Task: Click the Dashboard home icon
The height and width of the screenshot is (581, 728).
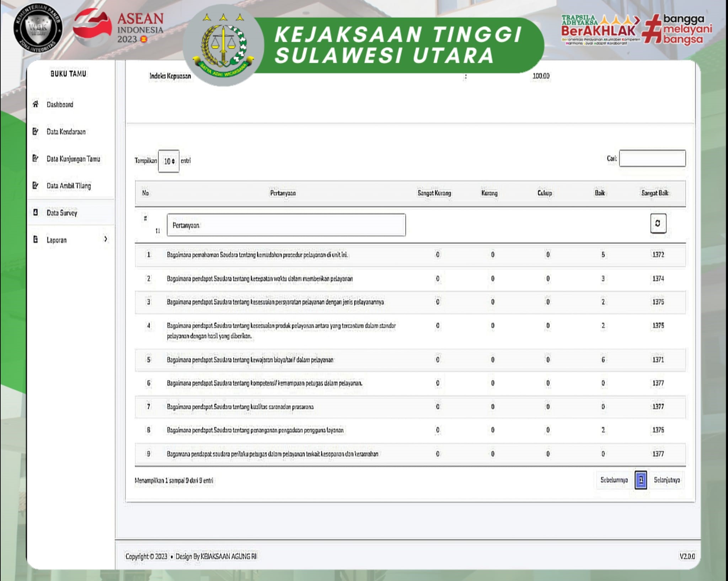Action: [x=35, y=104]
